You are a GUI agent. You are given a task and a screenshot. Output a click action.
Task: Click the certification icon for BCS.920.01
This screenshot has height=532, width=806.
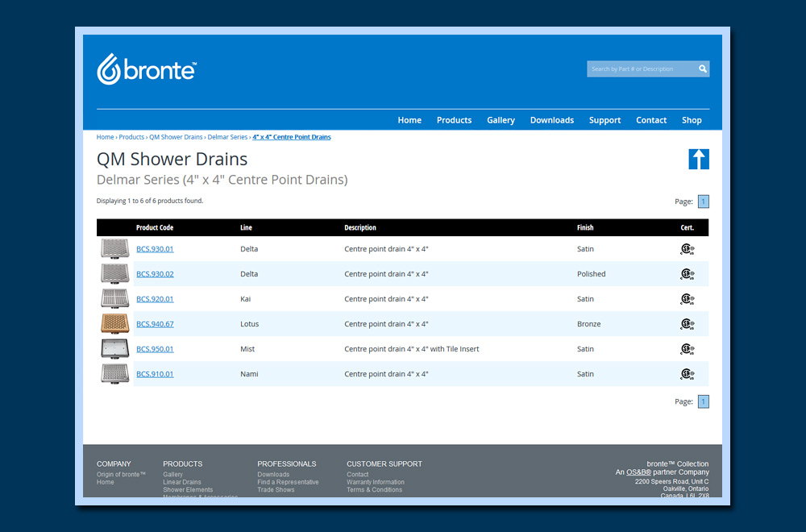(x=688, y=299)
